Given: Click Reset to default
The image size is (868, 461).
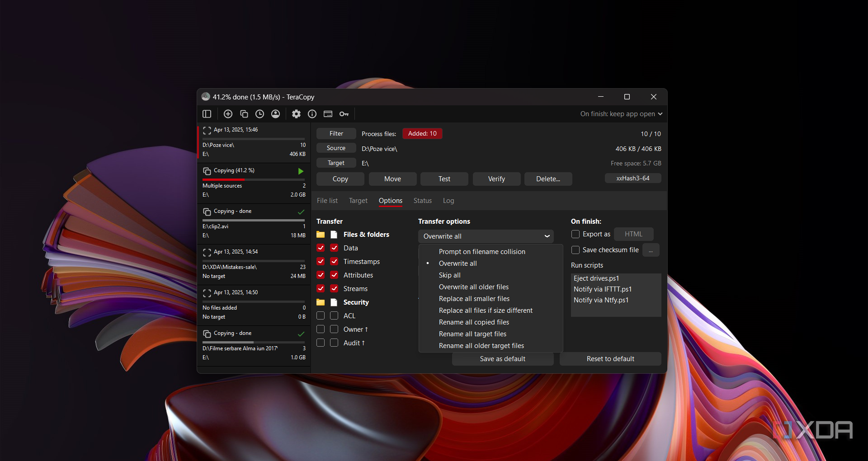Looking at the screenshot, I should (x=610, y=359).
